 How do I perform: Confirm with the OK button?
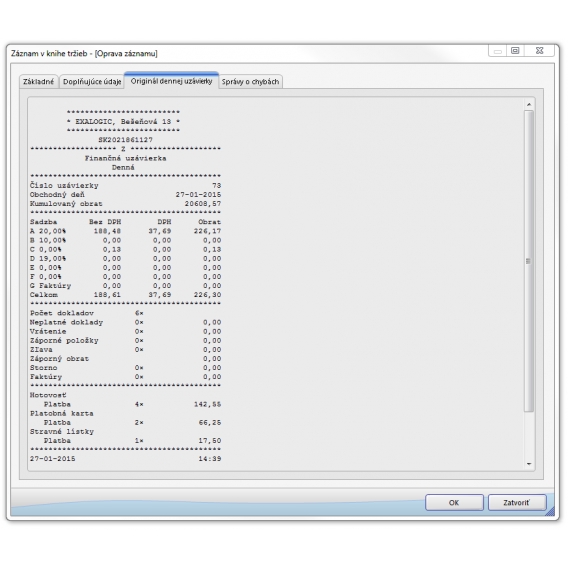click(454, 502)
